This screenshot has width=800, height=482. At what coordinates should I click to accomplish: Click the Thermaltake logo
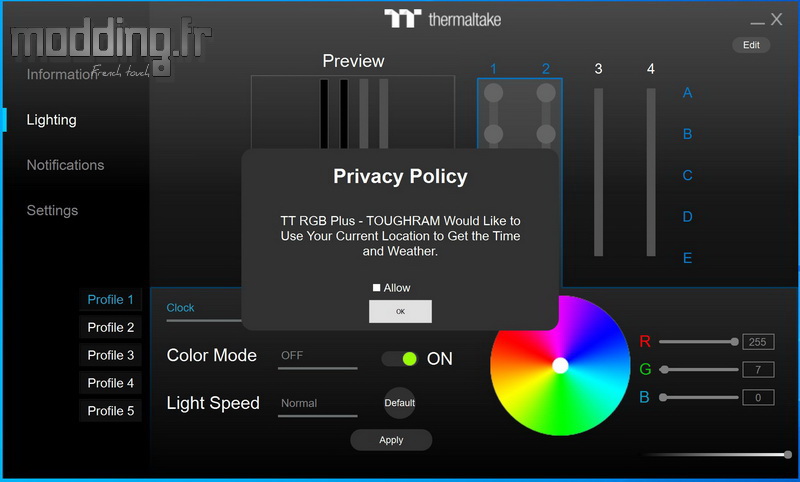pyautogui.click(x=442, y=19)
